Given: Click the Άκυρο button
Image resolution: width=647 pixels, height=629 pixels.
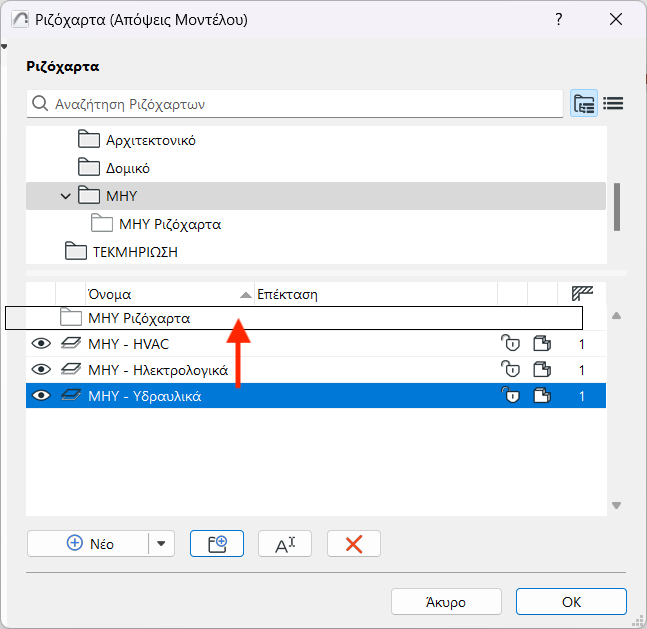Looking at the screenshot, I should (x=445, y=602).
